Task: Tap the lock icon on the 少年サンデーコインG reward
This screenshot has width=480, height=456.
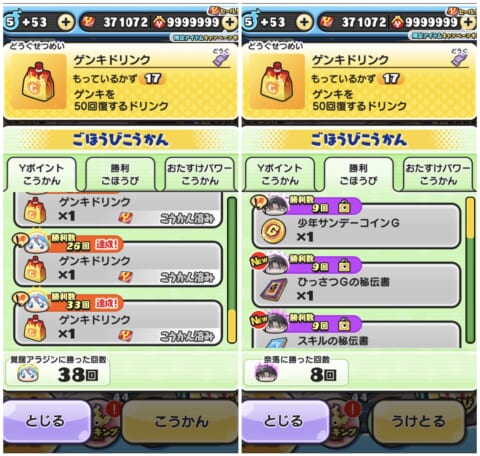Action: tap(344, 208)
